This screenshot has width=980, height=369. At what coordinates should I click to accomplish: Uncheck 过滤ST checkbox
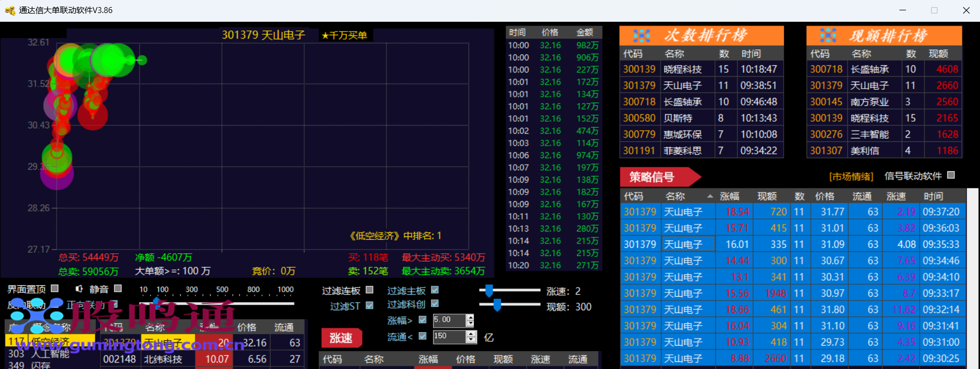tap(369, 305)
